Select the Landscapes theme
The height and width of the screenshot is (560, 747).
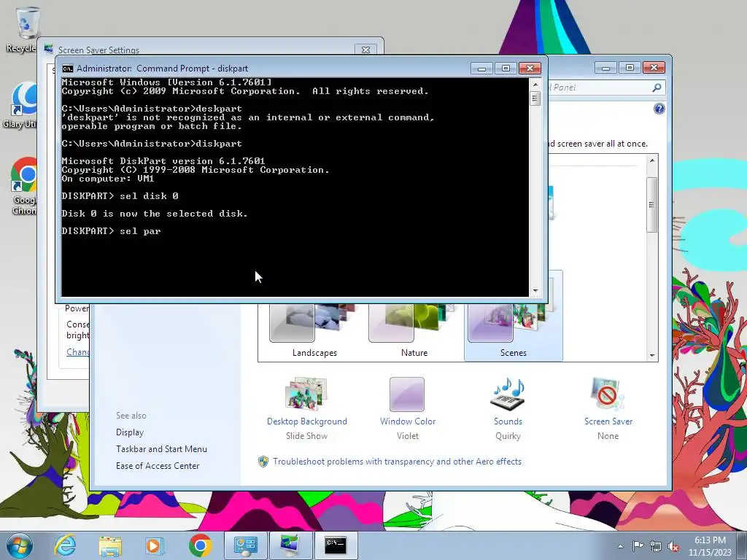[314, 331]
